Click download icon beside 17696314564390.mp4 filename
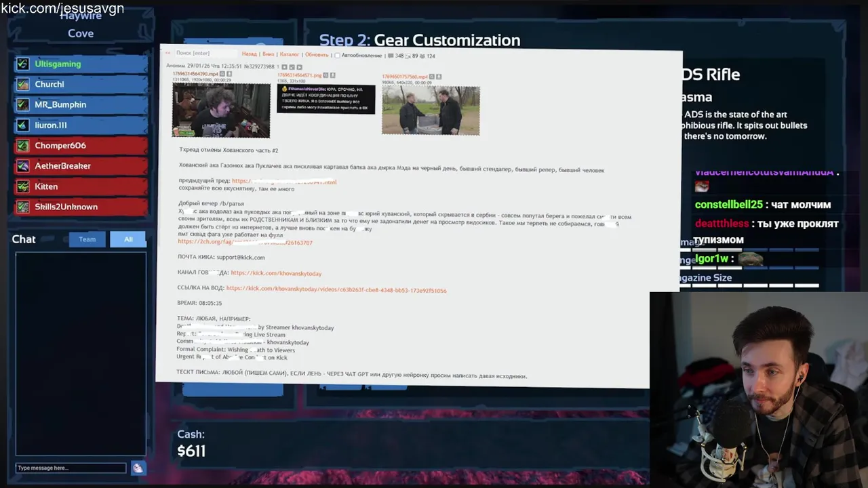Screen dimensions: 868x488 [x=229, y=74]
